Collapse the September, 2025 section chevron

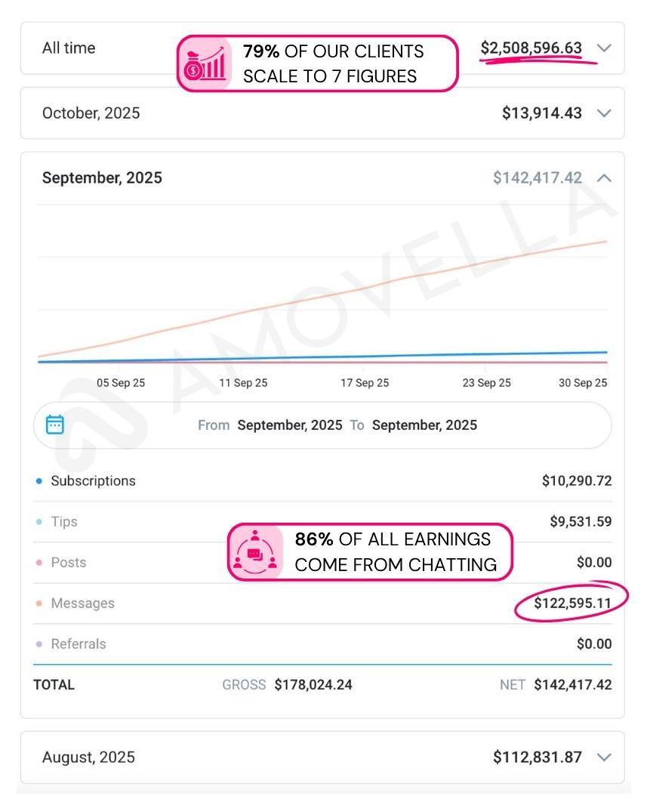tap(603, 178)
